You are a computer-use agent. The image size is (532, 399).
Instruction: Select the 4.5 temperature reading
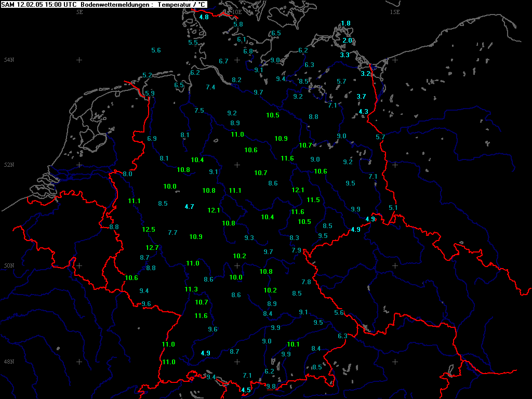tap(246, 390)
